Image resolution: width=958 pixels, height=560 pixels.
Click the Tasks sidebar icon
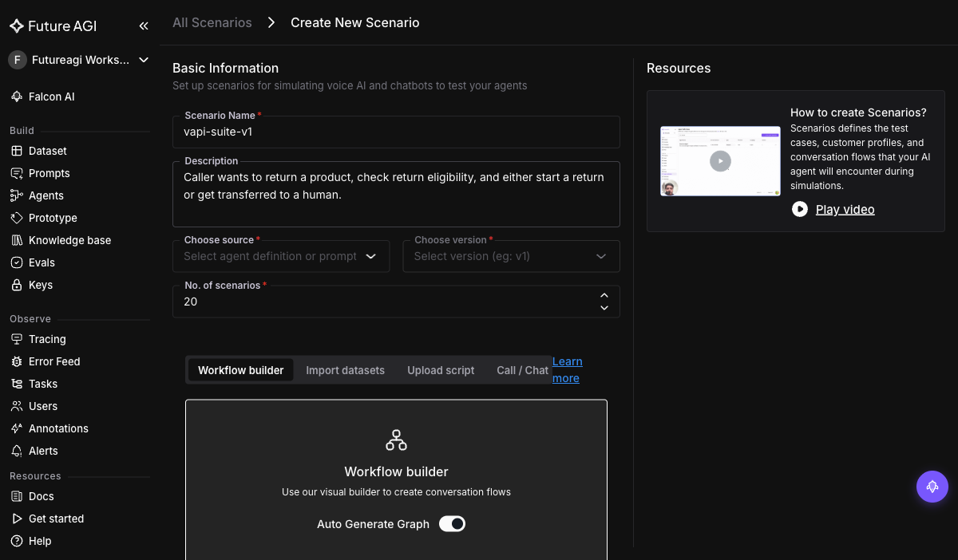16,384
